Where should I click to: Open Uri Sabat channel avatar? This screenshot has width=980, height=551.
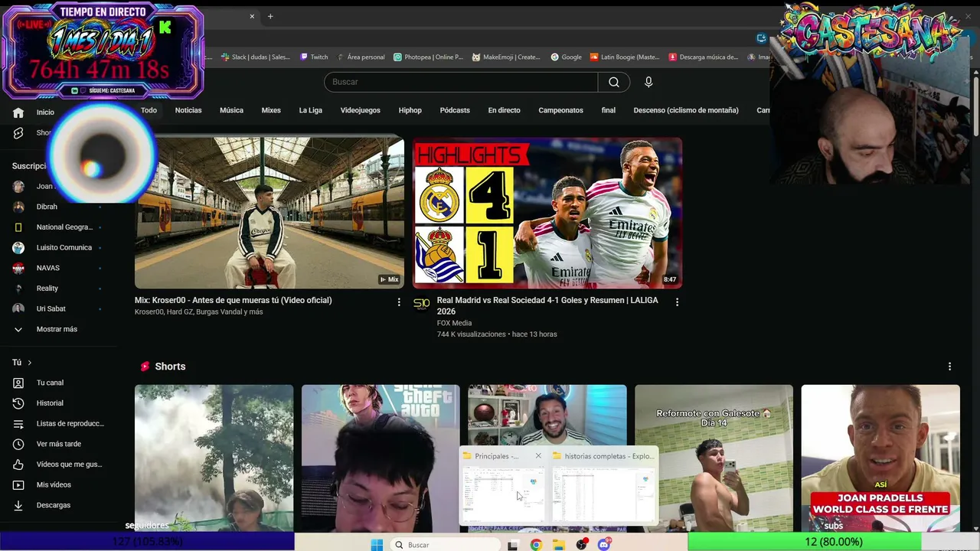click(x=18, y=308)
